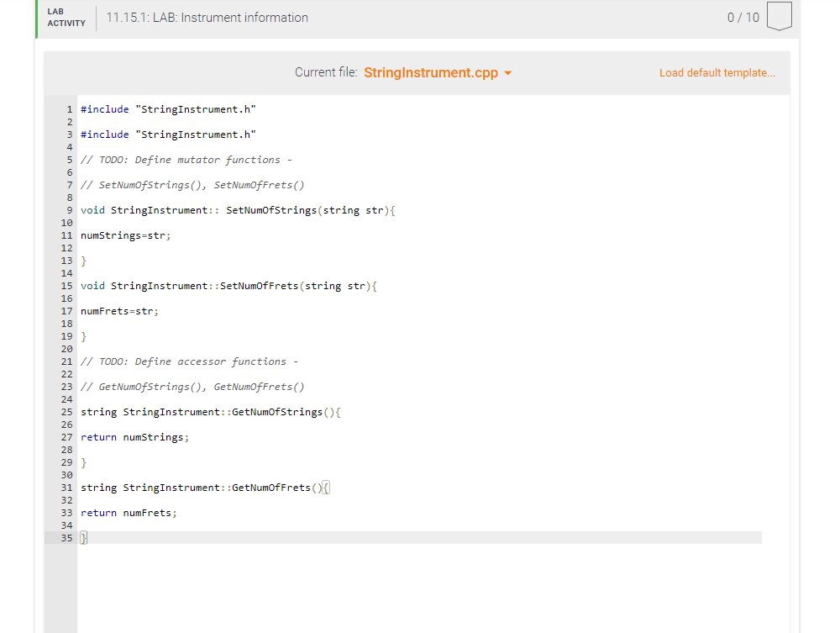Click the LAB ACTIVITY badge

[x=65, y=16]
